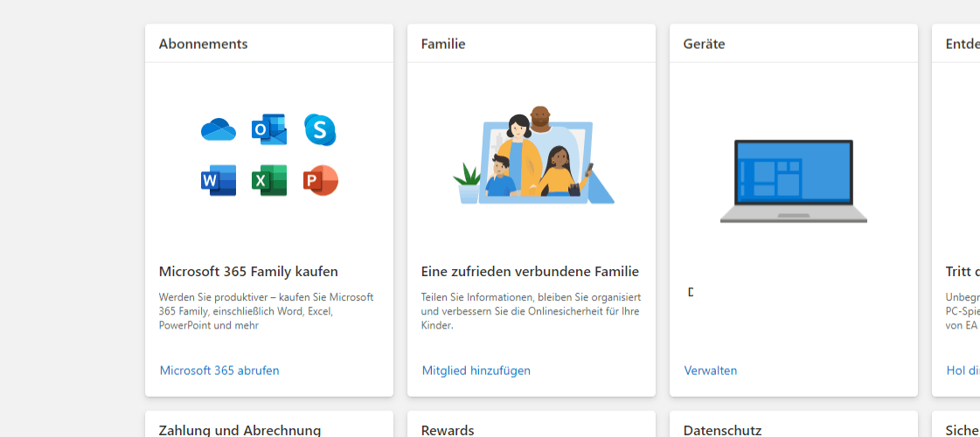Click the Geräte card header
This screenshot has height=437, width=980.
[x=705, y=44]
